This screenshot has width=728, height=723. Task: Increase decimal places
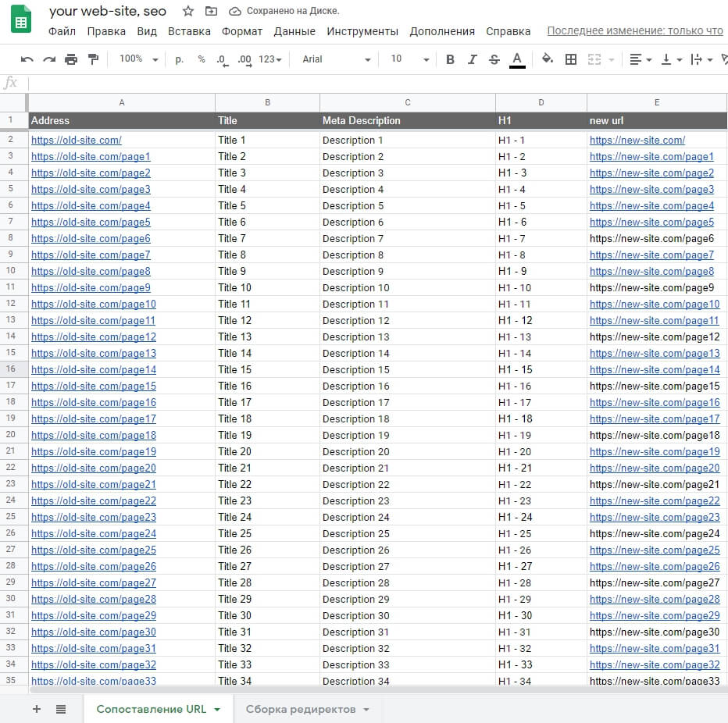[244, 60]
